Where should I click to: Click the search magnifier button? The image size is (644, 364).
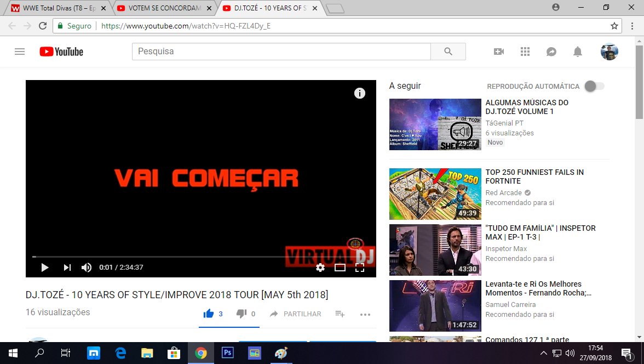(x=448, y=52)
